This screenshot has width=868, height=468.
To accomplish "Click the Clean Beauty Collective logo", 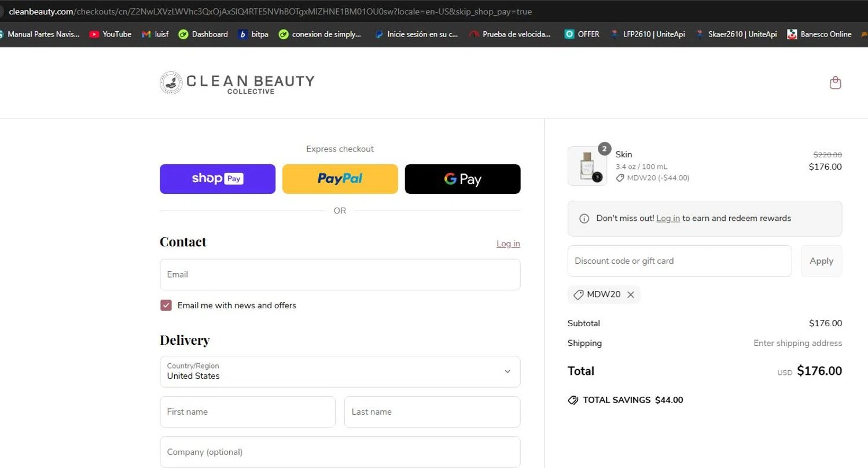I will 237,83.
